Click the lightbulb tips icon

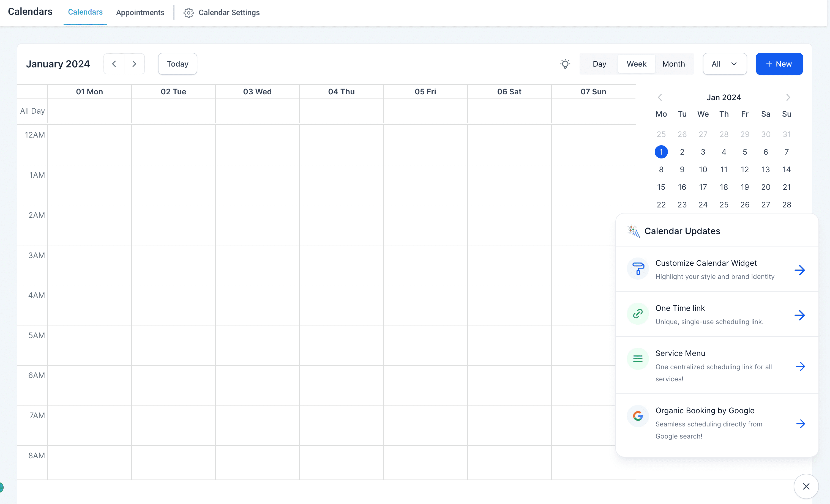(x=565, y=64)
